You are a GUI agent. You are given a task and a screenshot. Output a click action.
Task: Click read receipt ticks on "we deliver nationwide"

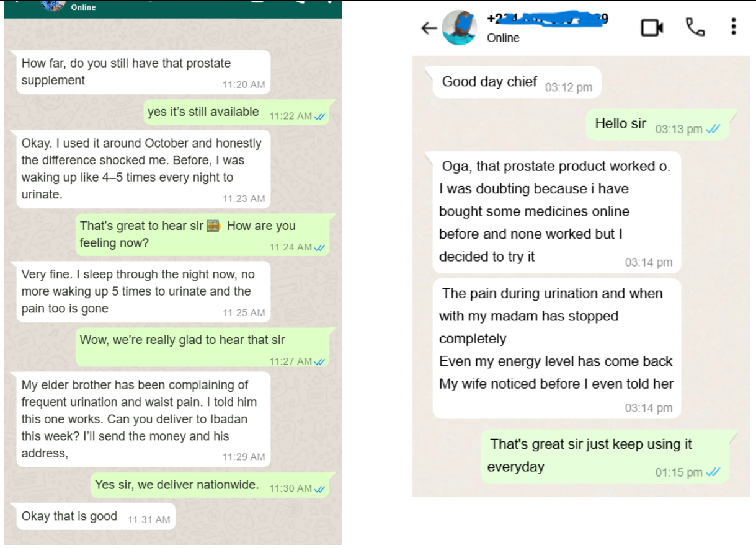(x=320, y=489)
